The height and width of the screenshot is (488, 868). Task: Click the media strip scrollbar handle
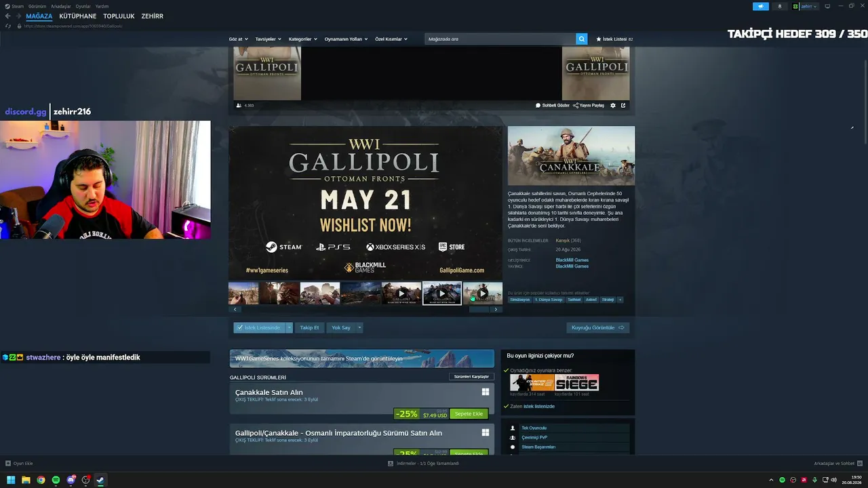(x=479, y=309)
